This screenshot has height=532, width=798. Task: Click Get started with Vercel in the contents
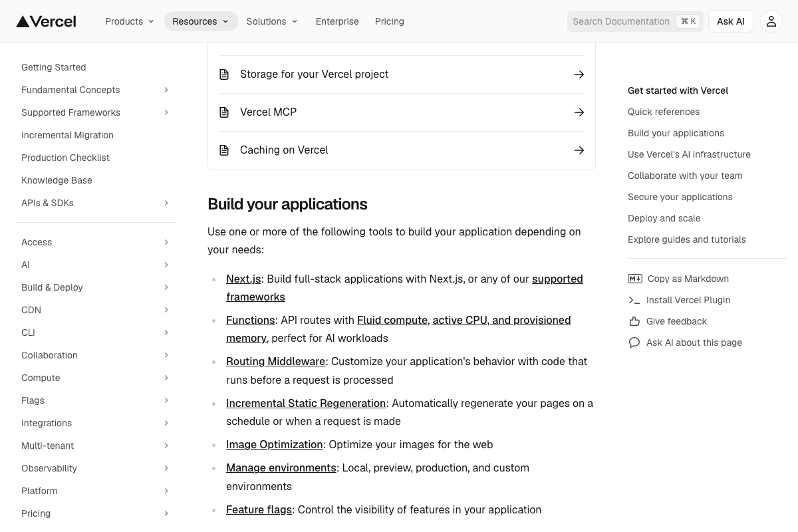(x=678, y=90)
